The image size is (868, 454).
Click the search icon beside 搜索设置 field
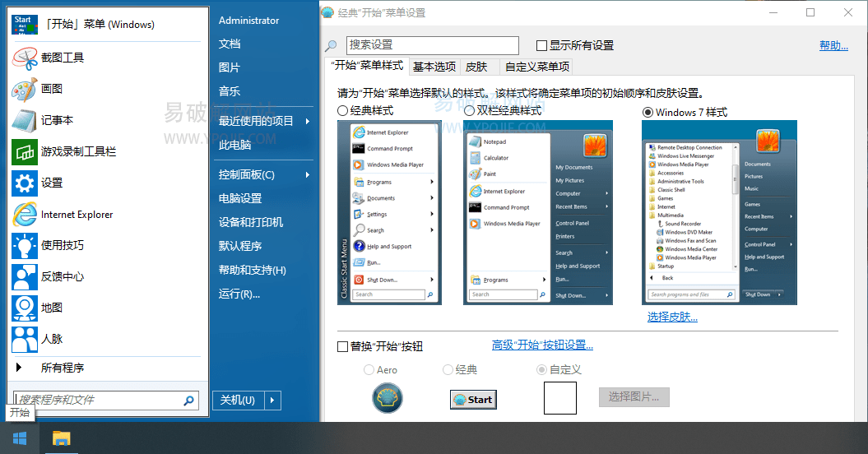(331, 45)
